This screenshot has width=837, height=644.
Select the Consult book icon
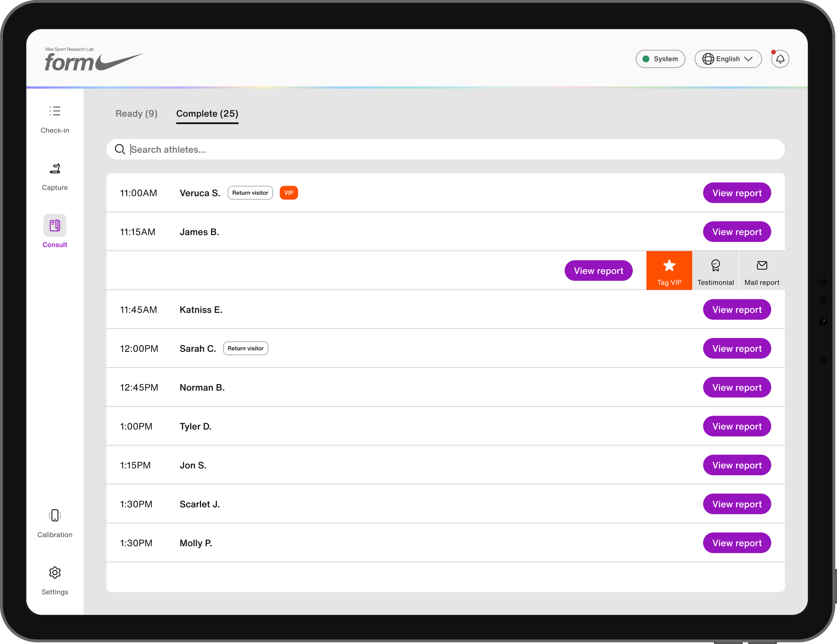pyautogui.click(x=55, y=225)
